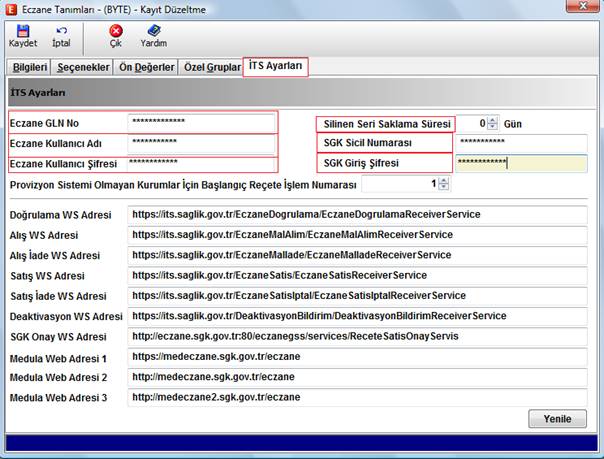The image size is (604, 459).
Task: Switch to the Bilgileri tab
Action: pyautogui.click(x=29, y=67)
